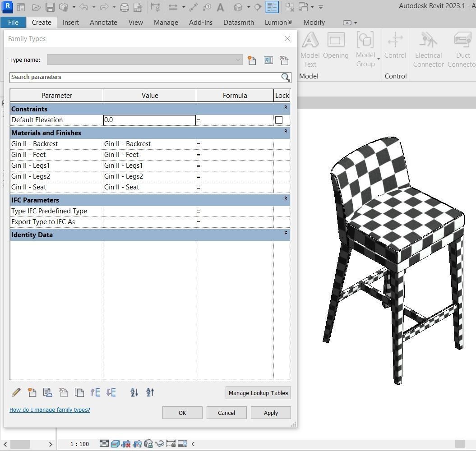Click the Redo arrow icon
This screenshot has height=451, width=476.
tap(104, 7)
